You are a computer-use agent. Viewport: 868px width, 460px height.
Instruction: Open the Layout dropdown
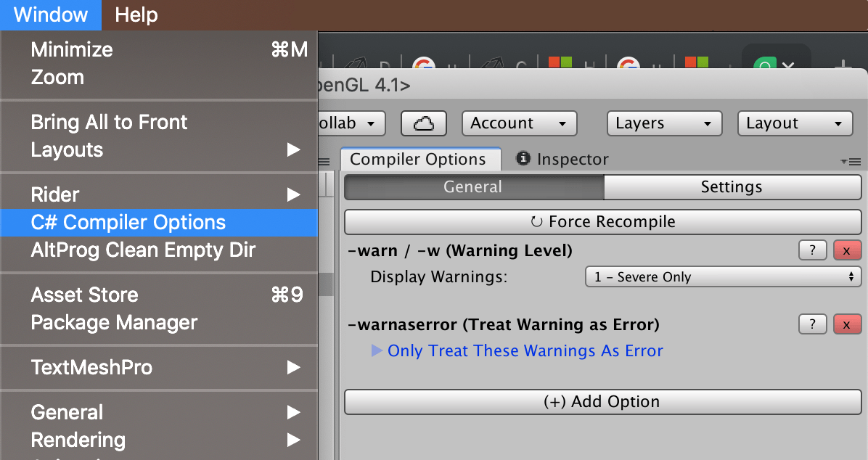click(x=794, y=123)
